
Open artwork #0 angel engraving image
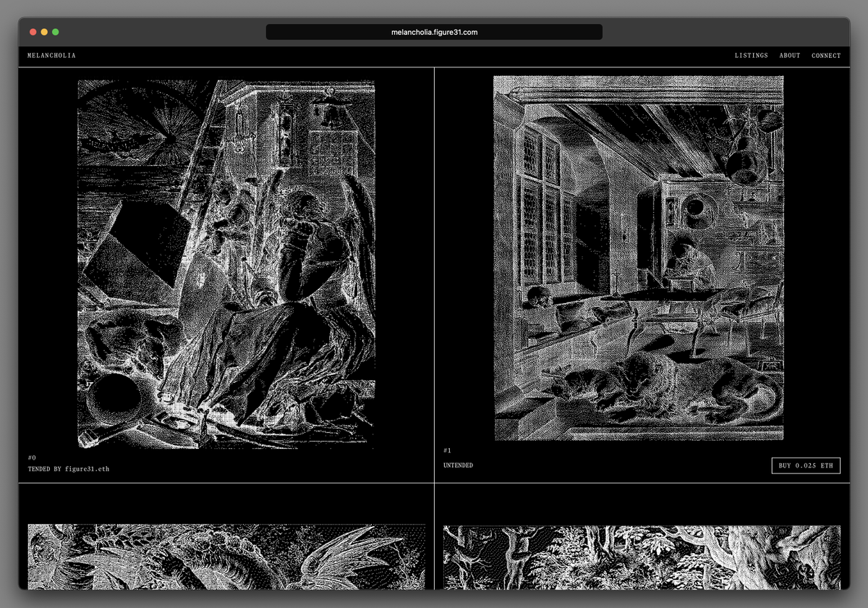point(226,264)
